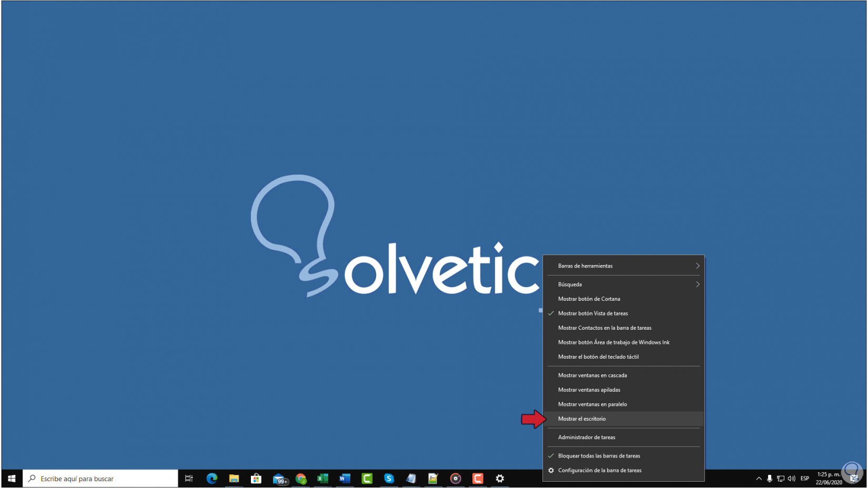Open the clock showing 1:25 p. m.
This screenshot has width=868, height=488.
829,479
